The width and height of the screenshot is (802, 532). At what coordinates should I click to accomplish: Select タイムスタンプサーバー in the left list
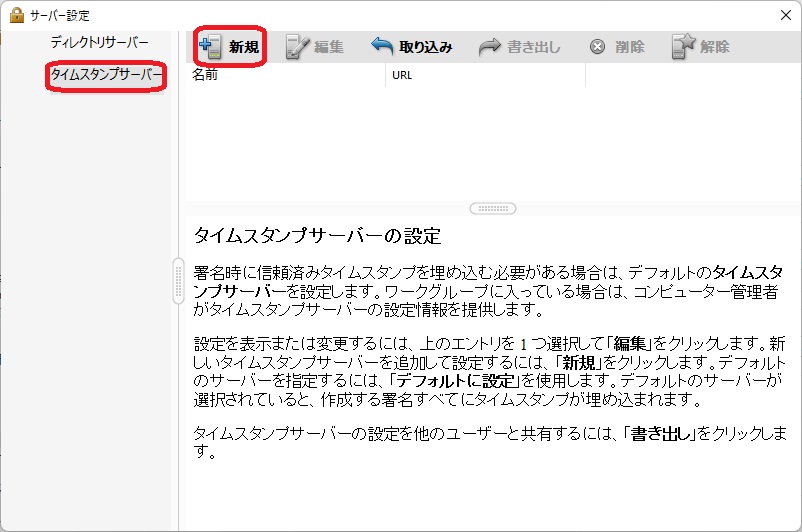coord(106,76)
